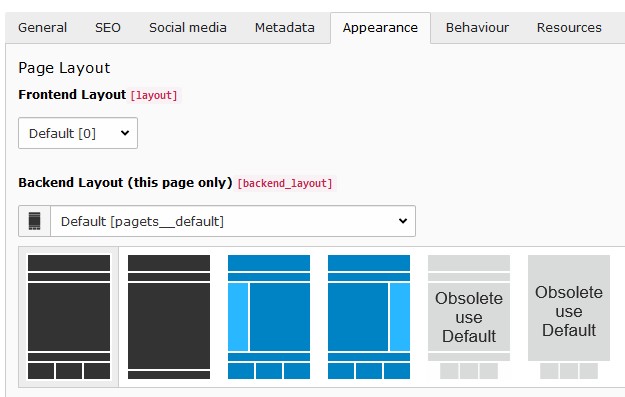
Task: Switch to the SEO tab
Action: click(x=108, y=28)
